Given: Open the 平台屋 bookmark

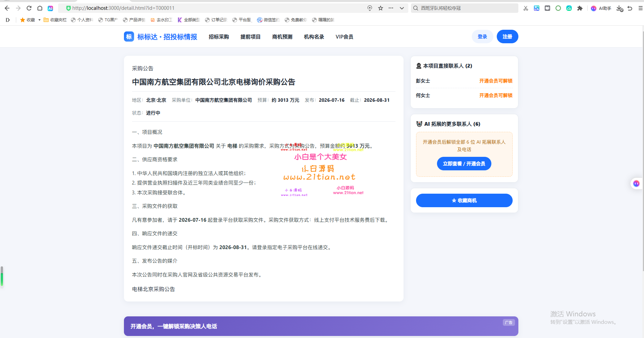Looking at the screenshot, I should pos(242,20).
